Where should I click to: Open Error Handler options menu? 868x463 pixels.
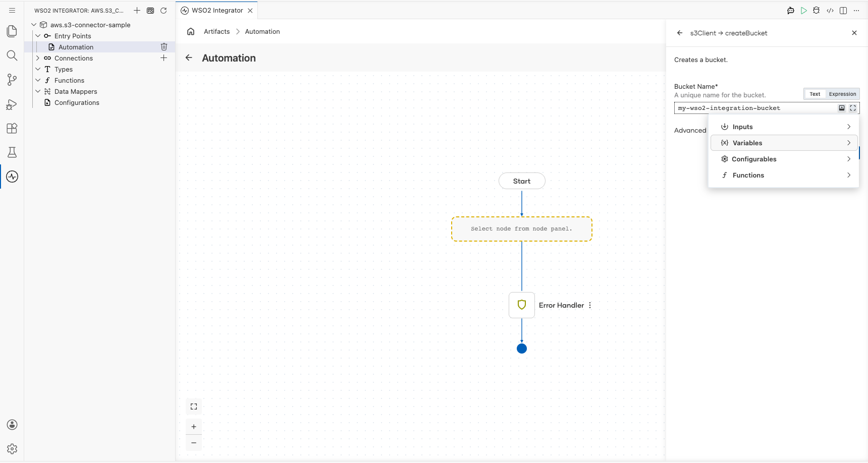(x=590, y=305)
